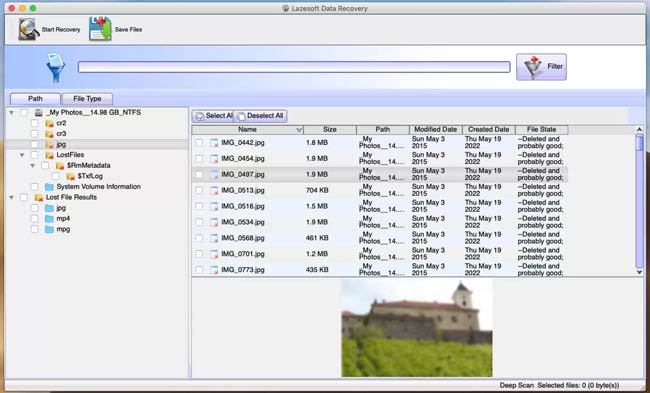Image resolution: width=650 pixels, height=393 pixels.
Task: Switch to the Path tab
Action: [35, 99]
